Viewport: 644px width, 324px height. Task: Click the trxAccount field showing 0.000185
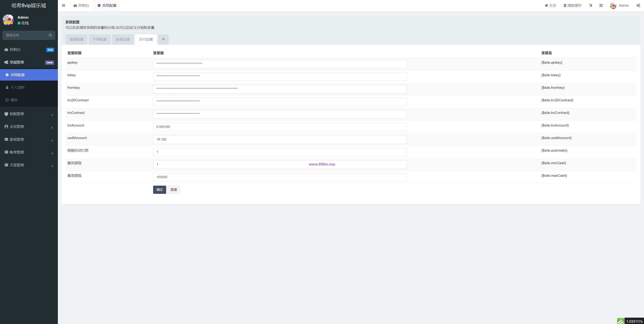pos(280,127)
